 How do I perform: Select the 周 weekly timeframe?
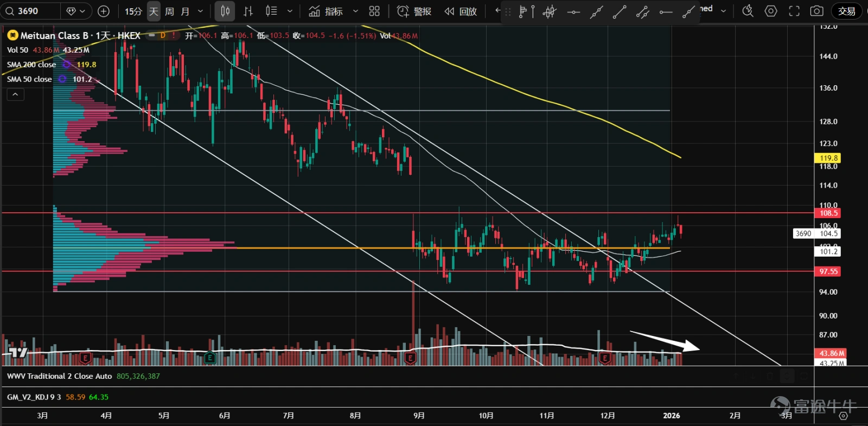169,11
